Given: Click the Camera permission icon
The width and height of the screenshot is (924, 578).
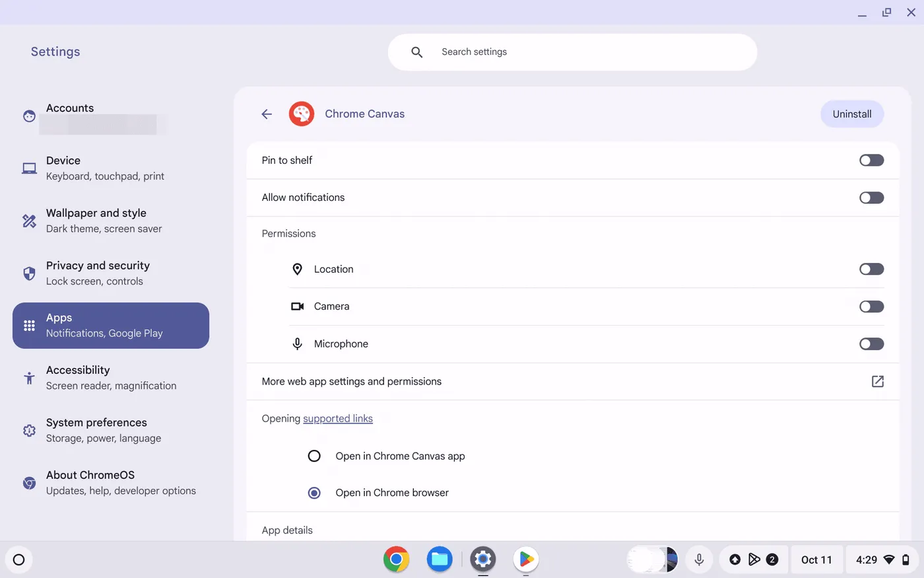Looking at the screenshot, I should (298, 307).
